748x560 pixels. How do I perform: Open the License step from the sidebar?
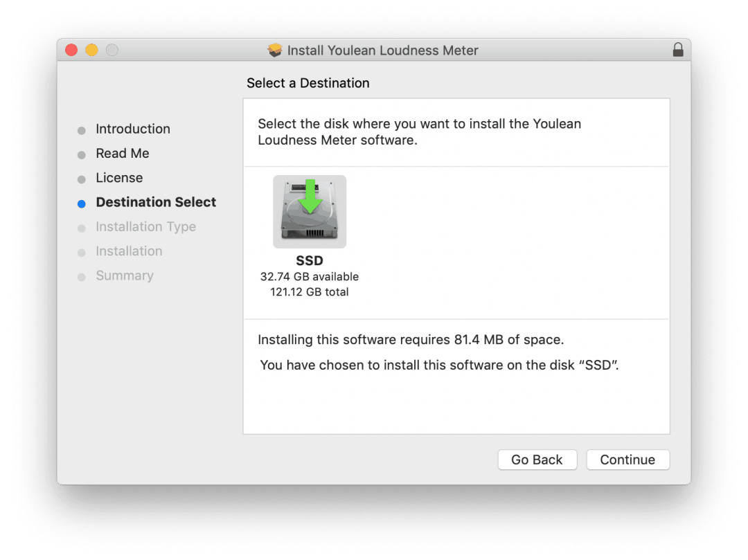pos(119,178)
